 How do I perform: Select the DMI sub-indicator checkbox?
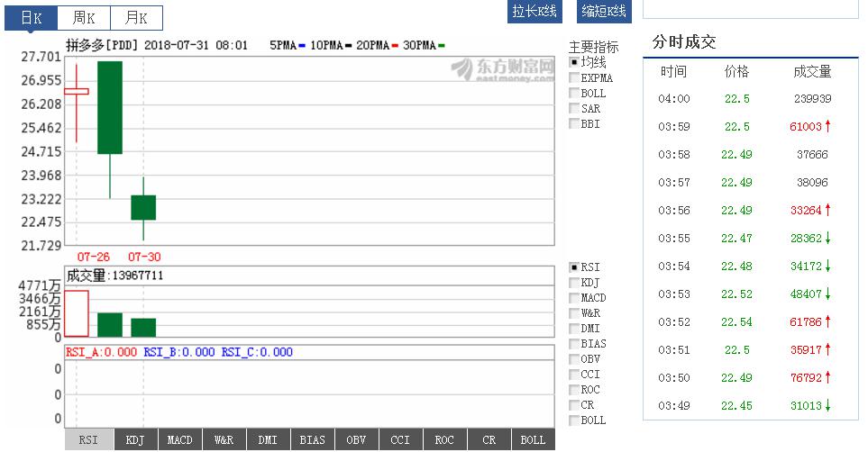click(574, 328)
